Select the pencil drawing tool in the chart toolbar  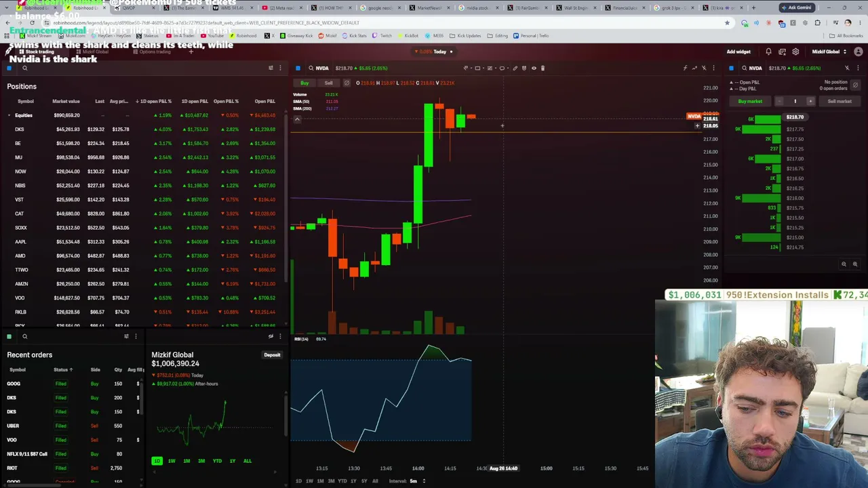pos(515,68)
